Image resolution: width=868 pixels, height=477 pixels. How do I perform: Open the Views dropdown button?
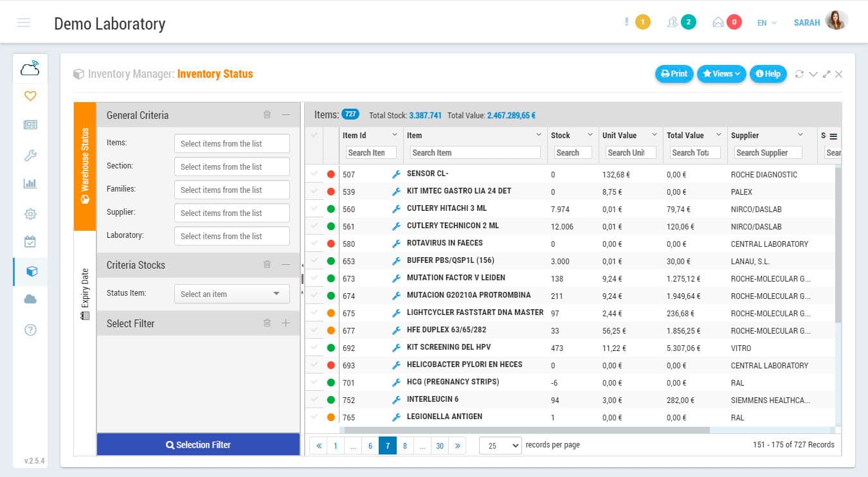tap(721, 74)
